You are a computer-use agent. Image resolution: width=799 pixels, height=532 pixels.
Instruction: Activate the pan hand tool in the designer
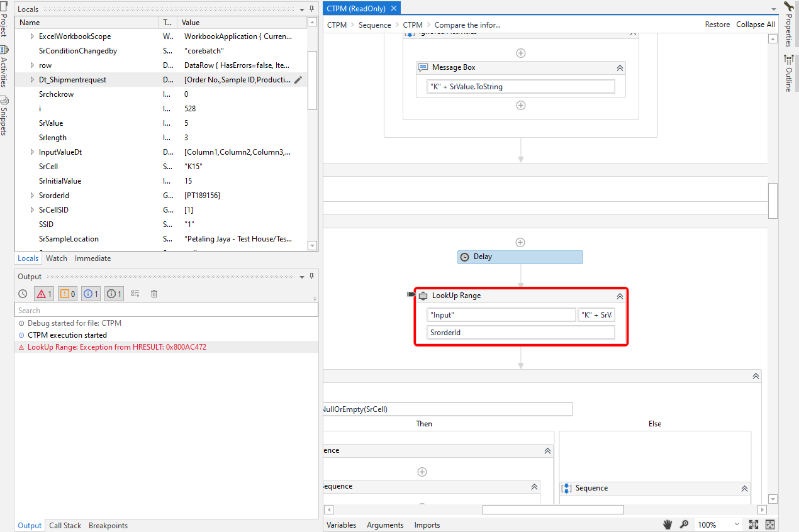(667, 524)
